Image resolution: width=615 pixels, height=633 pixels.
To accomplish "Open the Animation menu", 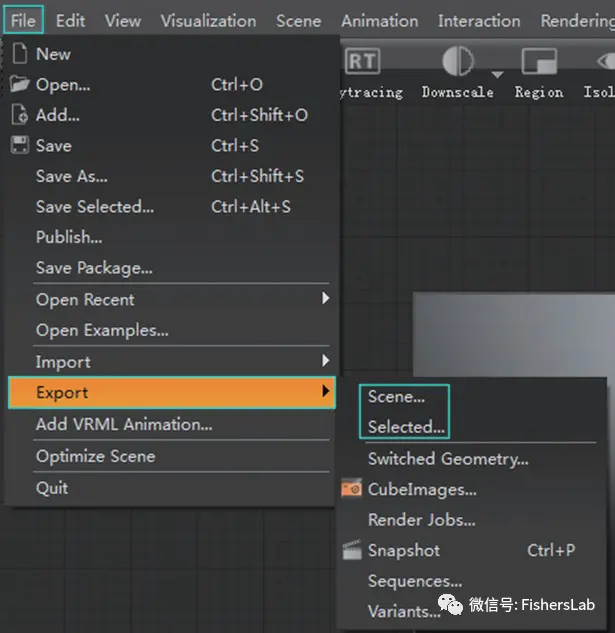I will [380, 21].
